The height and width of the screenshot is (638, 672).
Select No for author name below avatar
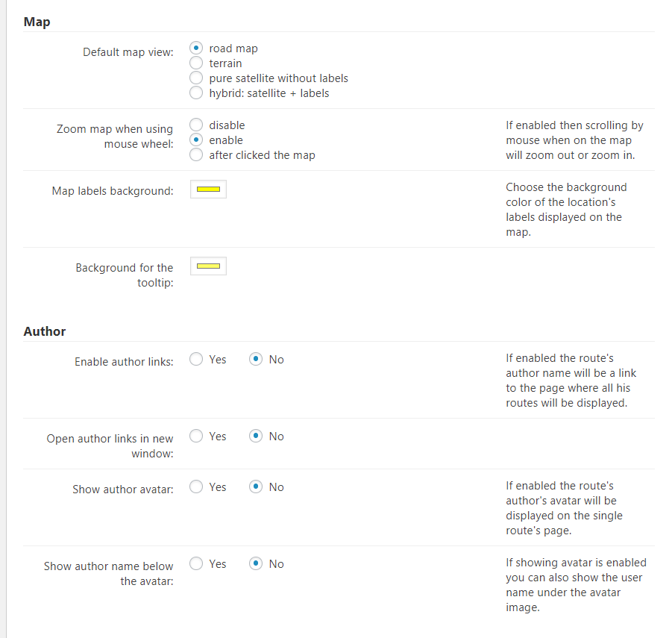coord(256,564)
